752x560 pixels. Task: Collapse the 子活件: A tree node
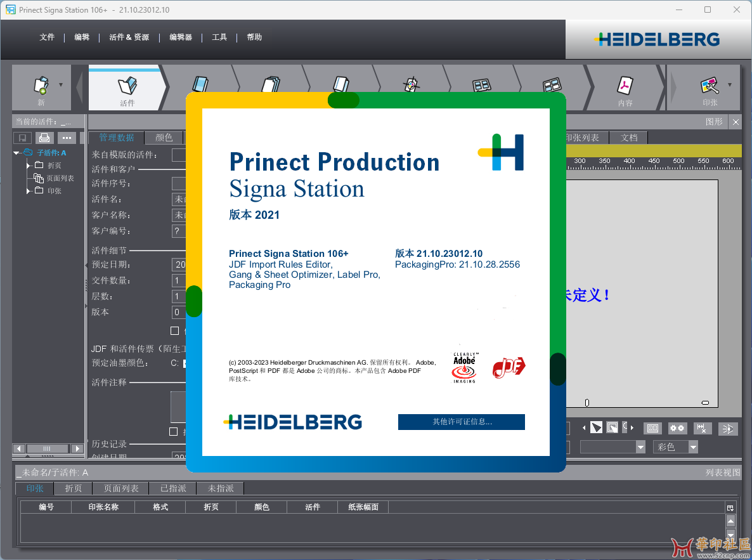tap(16, 153)
